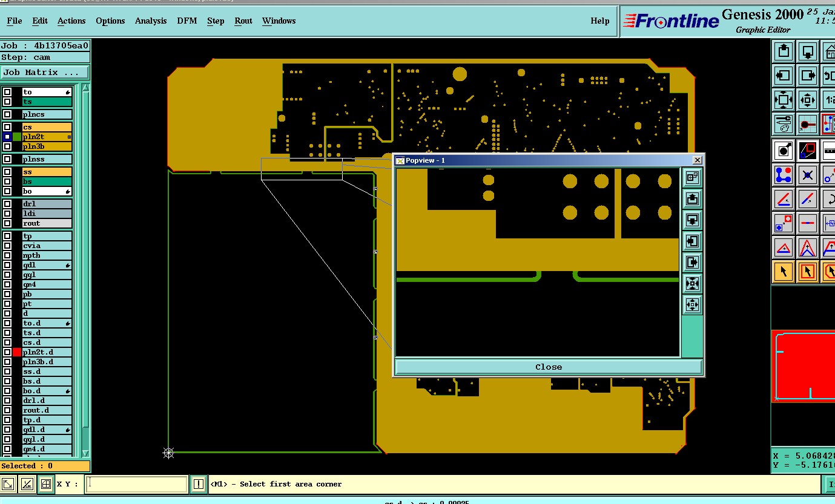Toggle the checkbox for layer pln3b
Screen dimensions: 835x504
click(7, 146)
